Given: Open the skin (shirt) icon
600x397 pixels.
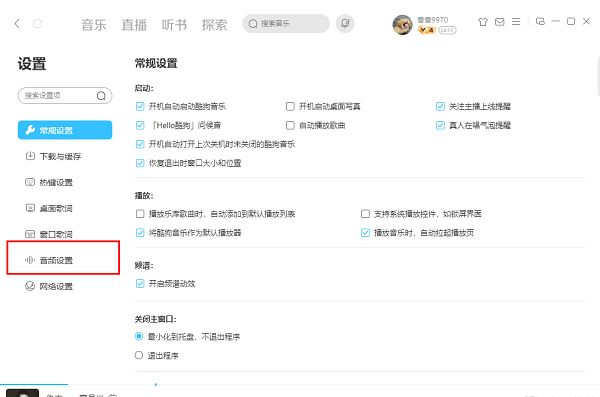Looking at the screenshot, I should 483,22.
